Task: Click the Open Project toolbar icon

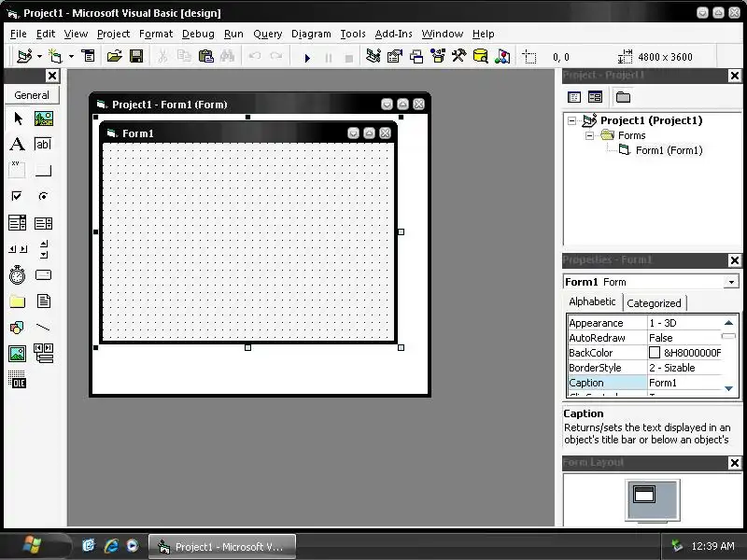Action: 114,57
